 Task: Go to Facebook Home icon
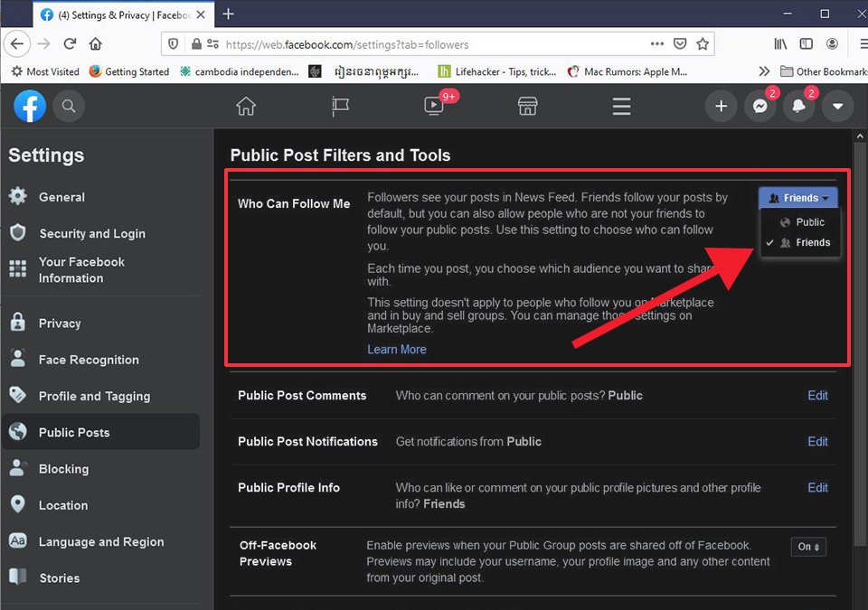click(246, 106)
